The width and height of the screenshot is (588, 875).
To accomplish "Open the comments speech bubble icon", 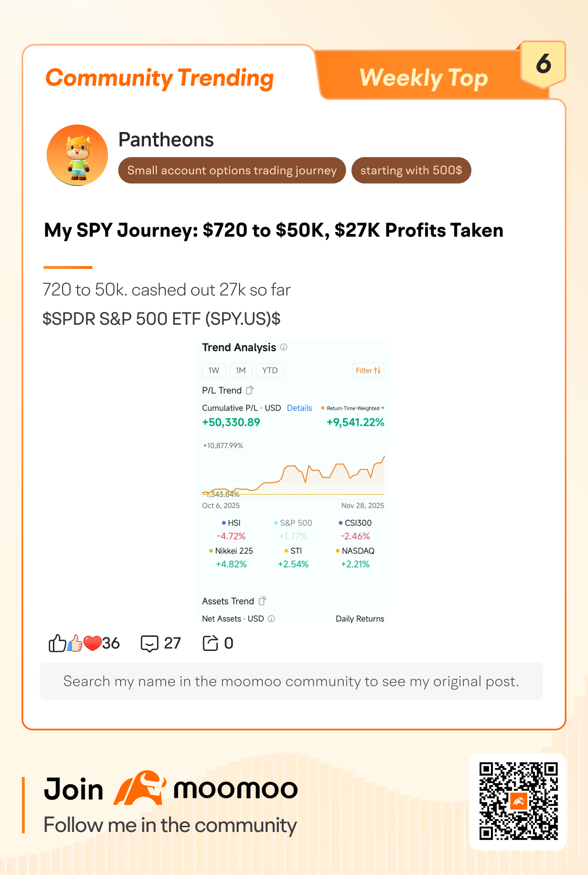I will click(150, 643).
